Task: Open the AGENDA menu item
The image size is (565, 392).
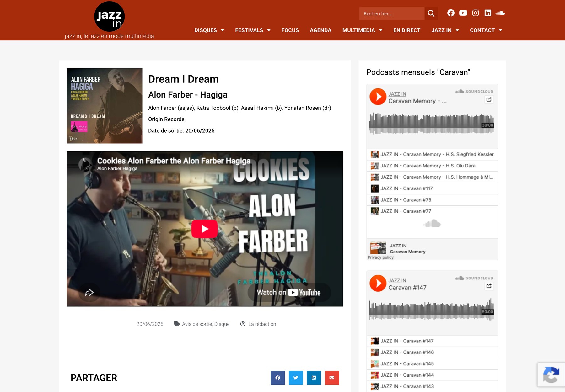Action: (x=320, y=30)
